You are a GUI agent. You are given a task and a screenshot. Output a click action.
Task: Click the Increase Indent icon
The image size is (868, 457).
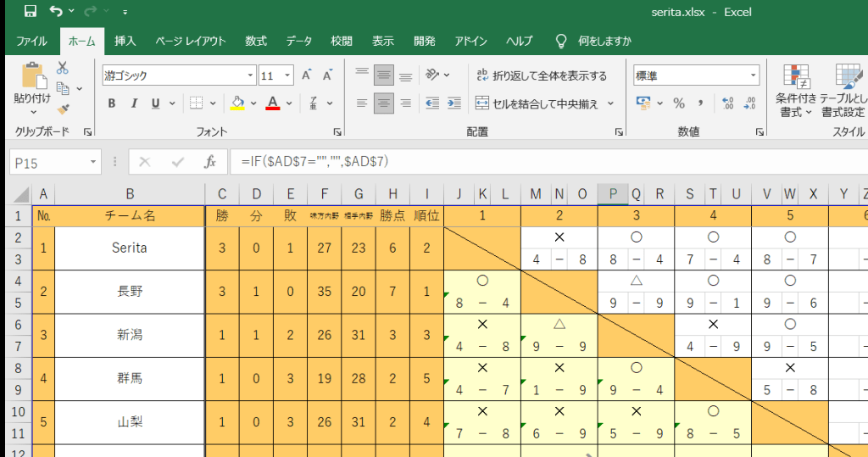click(455, 103)
